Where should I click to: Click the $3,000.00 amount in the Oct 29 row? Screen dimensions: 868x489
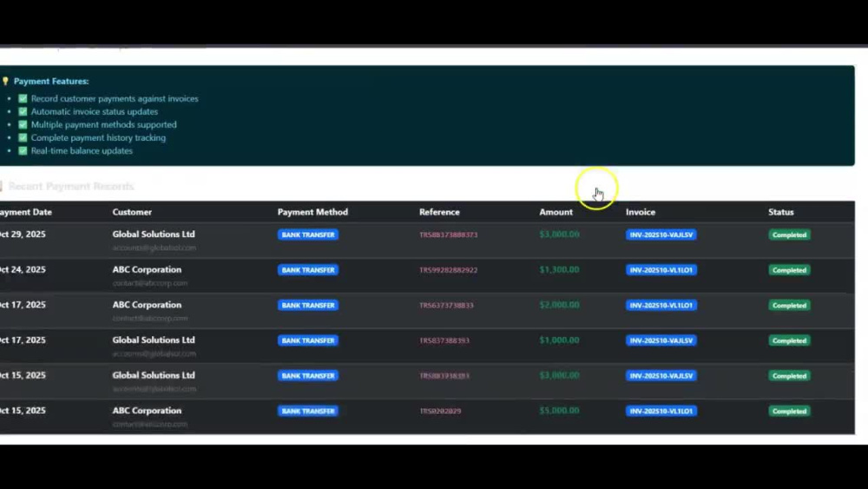[x=559, y=235]
